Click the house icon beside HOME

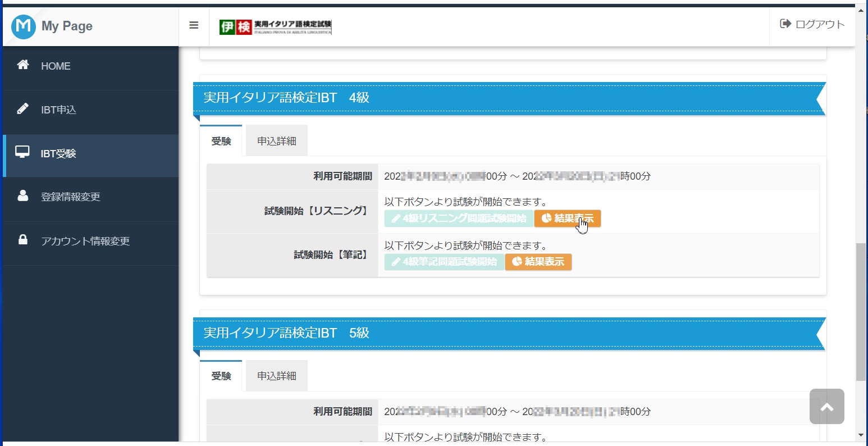pyautogui.click(x=23, y=65)
